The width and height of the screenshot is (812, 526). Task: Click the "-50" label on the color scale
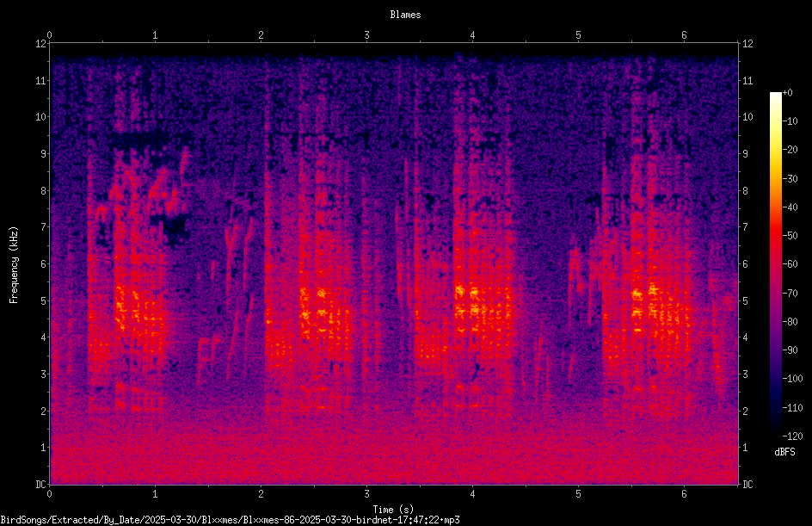tap(790, 236)
